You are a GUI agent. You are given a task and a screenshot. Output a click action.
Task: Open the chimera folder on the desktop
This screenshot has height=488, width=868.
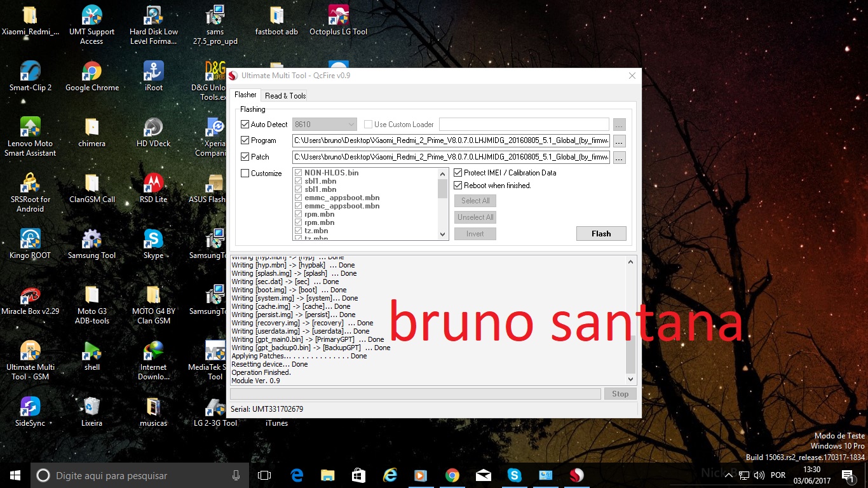click(92, 132)
